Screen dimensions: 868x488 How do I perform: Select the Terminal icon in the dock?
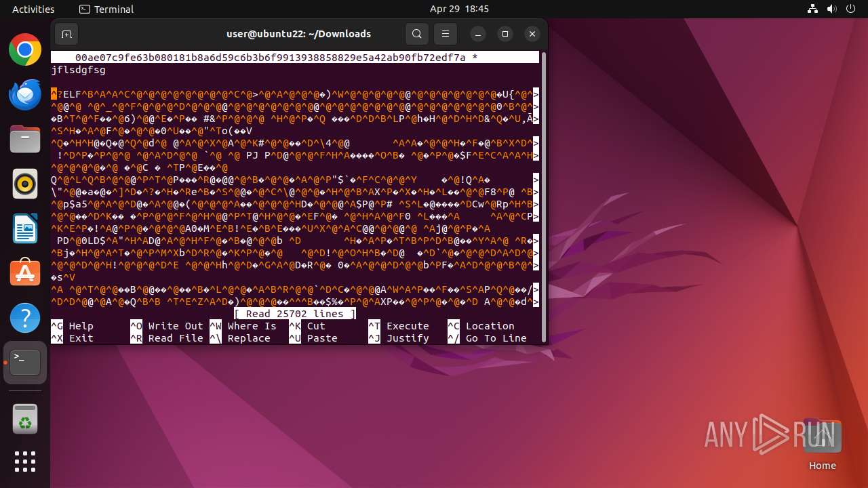click(x=25, y=363)
